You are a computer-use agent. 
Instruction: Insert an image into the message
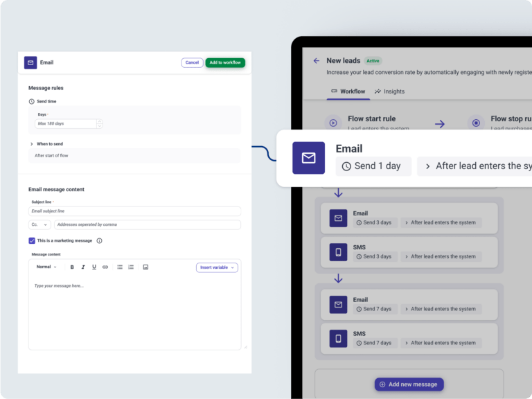[x=145, y=267]
